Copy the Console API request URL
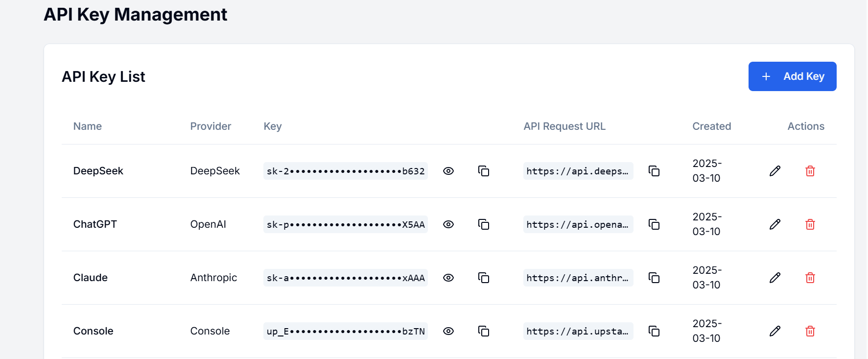Viewport: 868px width, 359px height. click(x=654, y=331)
